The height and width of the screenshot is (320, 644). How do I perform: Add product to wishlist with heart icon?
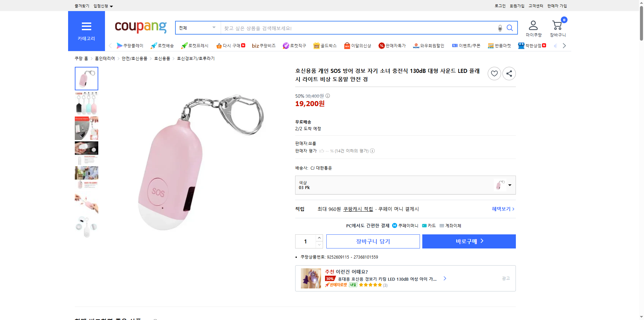point(494,73)
